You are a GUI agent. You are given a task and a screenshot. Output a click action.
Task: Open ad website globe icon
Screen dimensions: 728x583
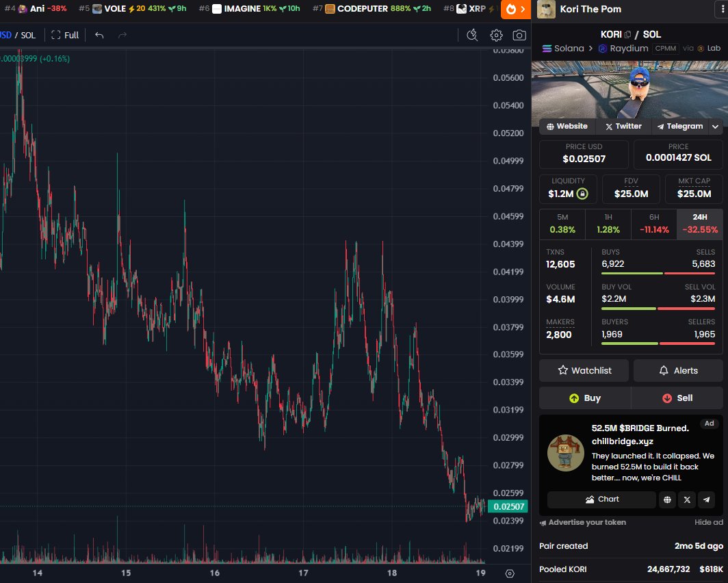pos(667,500)
